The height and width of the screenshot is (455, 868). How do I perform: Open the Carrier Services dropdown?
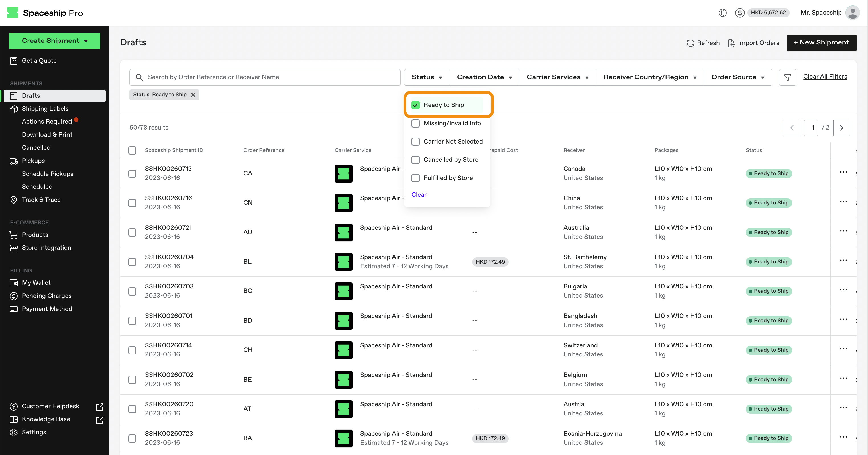coord(557,77)
